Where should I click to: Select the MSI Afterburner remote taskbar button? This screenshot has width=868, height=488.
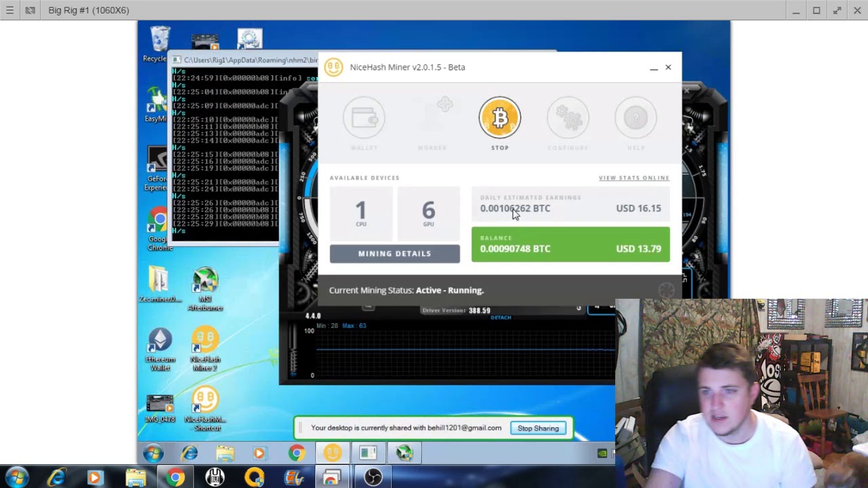pyautogui.click(x=404, y=453)
